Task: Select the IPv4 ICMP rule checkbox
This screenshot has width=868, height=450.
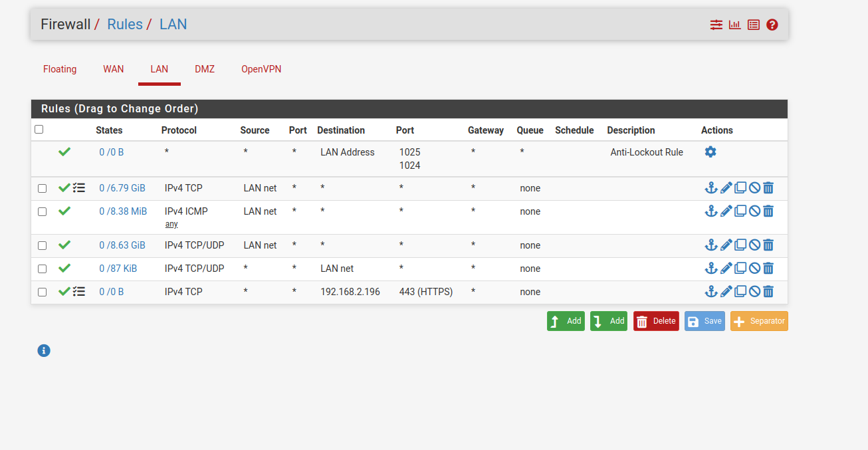Action: click(43, 212)
